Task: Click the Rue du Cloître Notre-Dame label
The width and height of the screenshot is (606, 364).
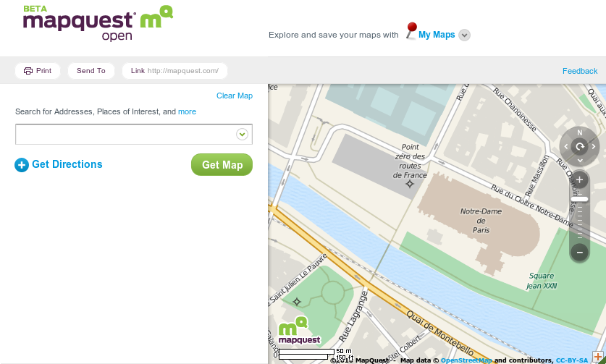Action: point(532,206)
